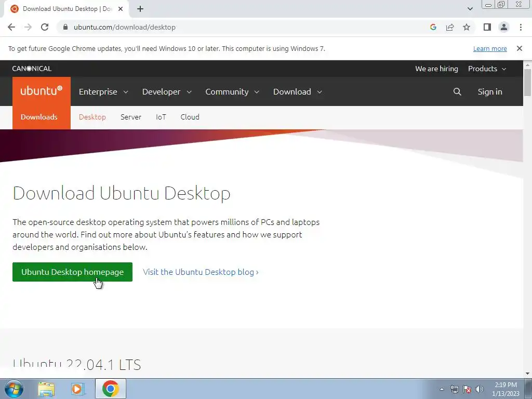532x399 pixels.
Task: Bookmark this page with star icon
Action: pyautogui.click(x=467, y=27)
